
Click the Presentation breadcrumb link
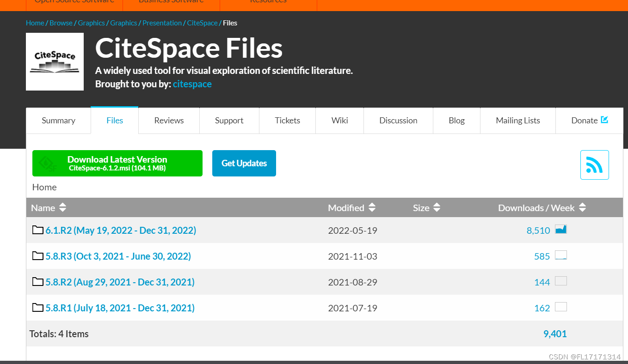tap(162, 23)
